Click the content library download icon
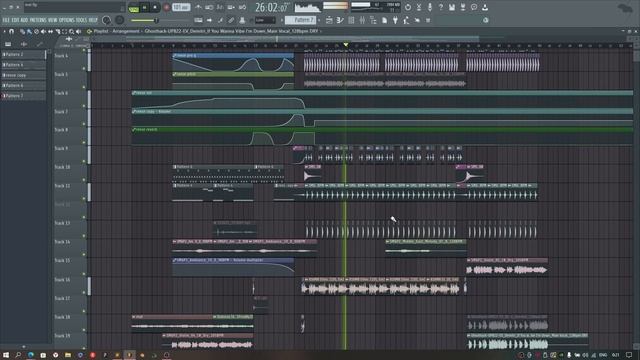This screenshot has width=640, height=360. (x=485, y=7)
